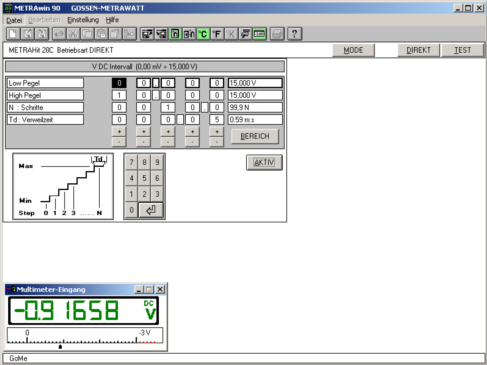Click keypad digit 8 button
This screenshot has height=365, width=487.
click(144, 162)
